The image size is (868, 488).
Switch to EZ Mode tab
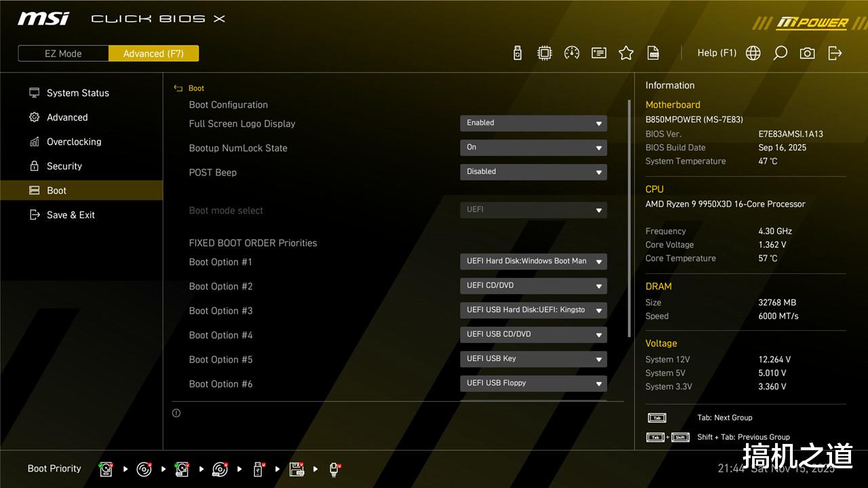tap(63, 54)
